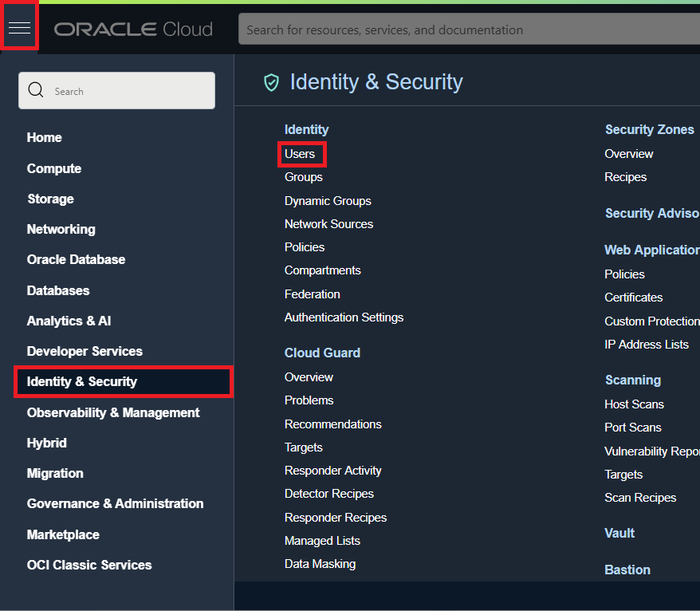Viewport: 700px width, 611px height.
Task: Open Federation link
Action: pos(312,294)
